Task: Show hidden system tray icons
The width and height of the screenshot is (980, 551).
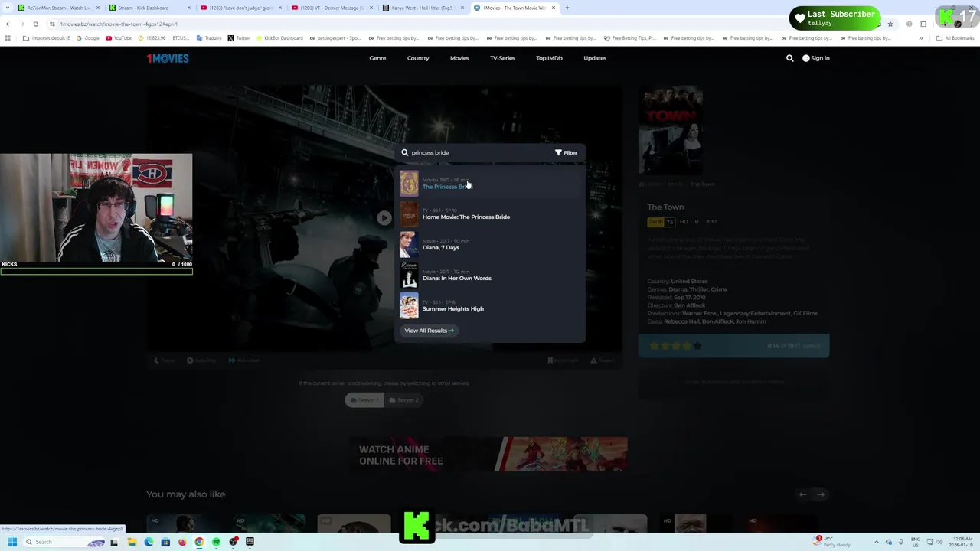Action: tap(877, 542)
